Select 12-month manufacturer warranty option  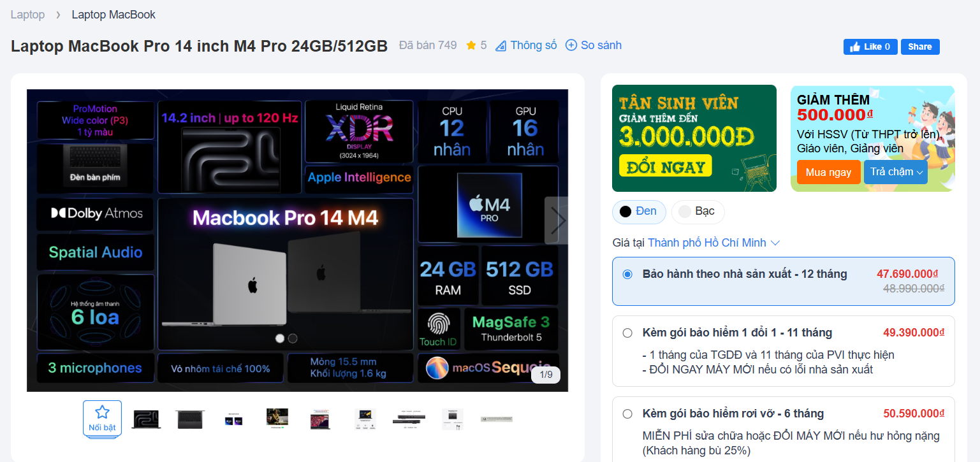coord(627,274)
